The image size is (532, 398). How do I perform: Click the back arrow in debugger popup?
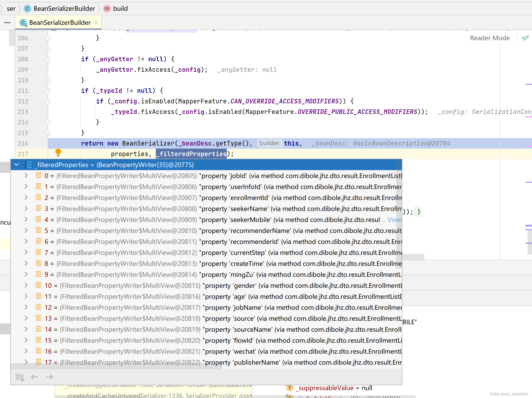34,377
